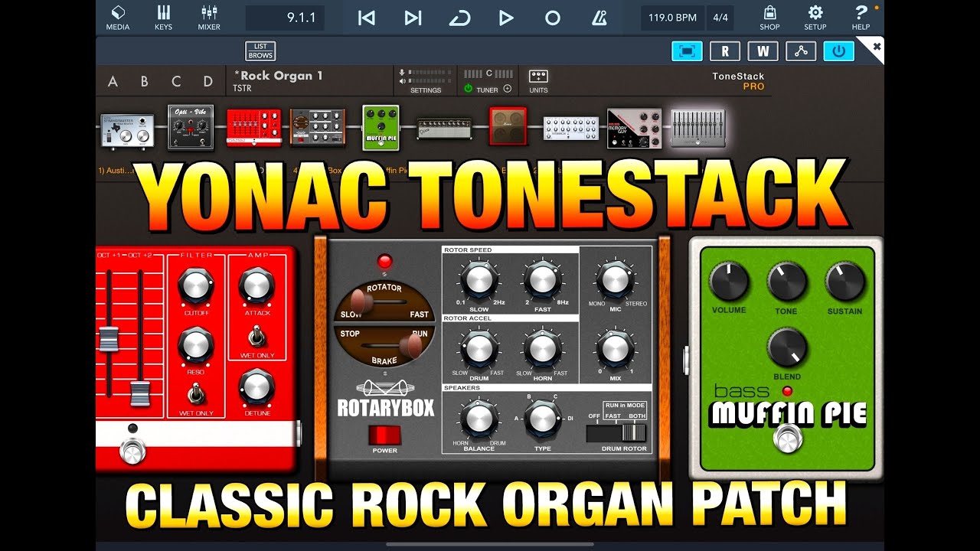Open ToneStack input Settings
This screenshot has width=980, height=551.
(x=426, y=81)
